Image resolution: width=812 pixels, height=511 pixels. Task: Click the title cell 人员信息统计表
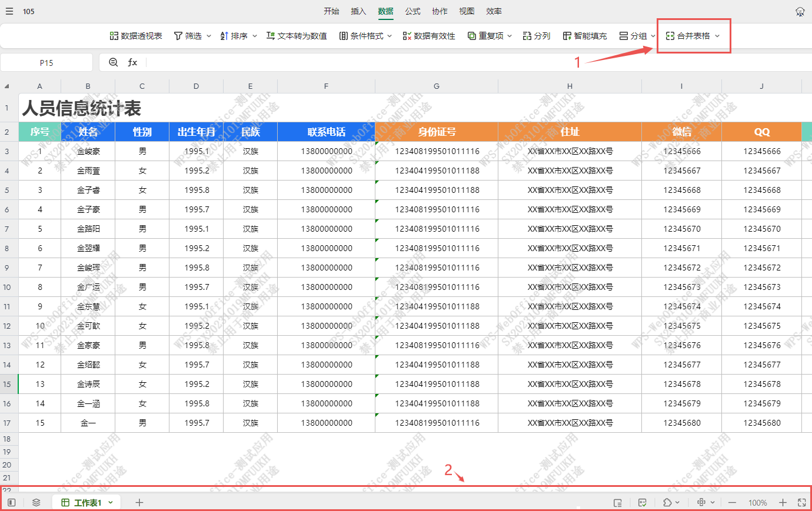coord(82,108)
